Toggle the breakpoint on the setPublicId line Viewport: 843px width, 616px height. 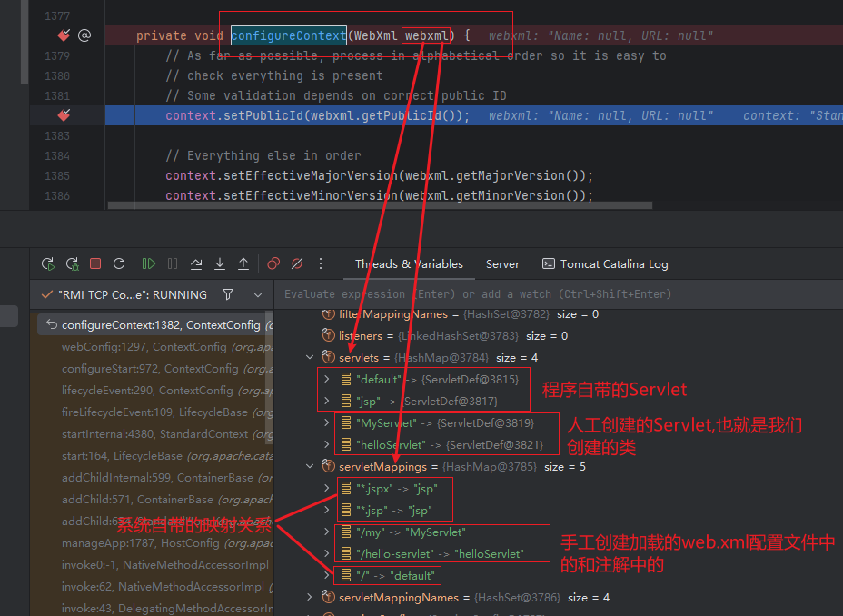(64, 115)
